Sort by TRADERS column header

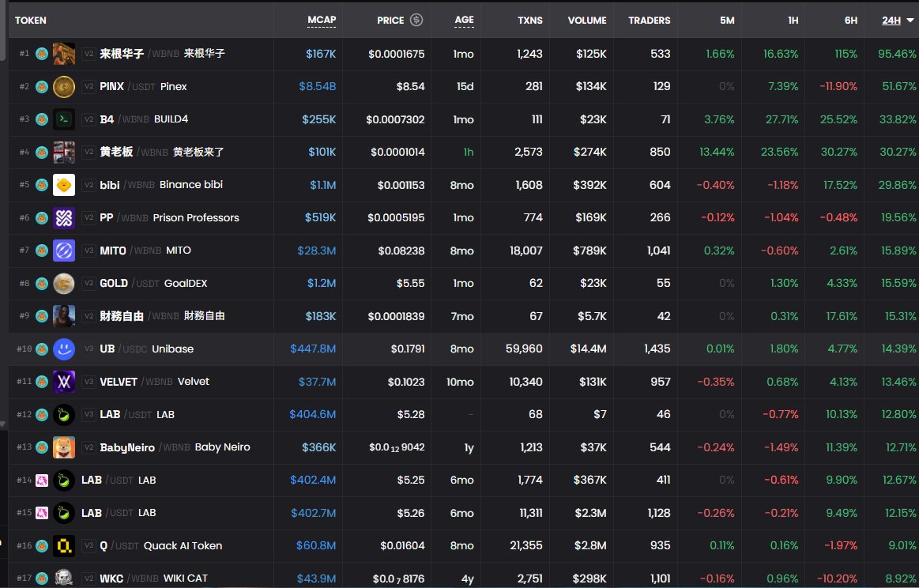pyautogui.click(x=650, y=21)
